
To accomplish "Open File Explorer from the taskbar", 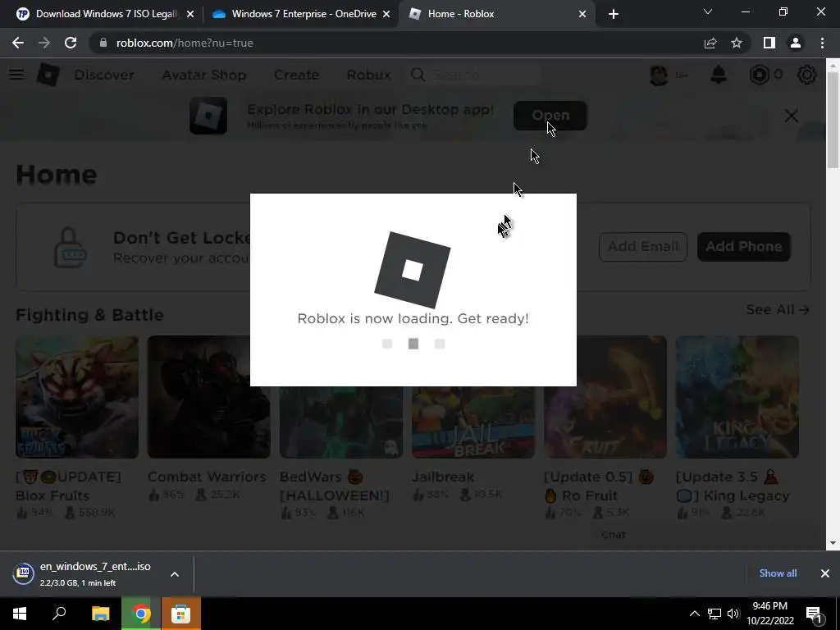I will tap(100, 614).
